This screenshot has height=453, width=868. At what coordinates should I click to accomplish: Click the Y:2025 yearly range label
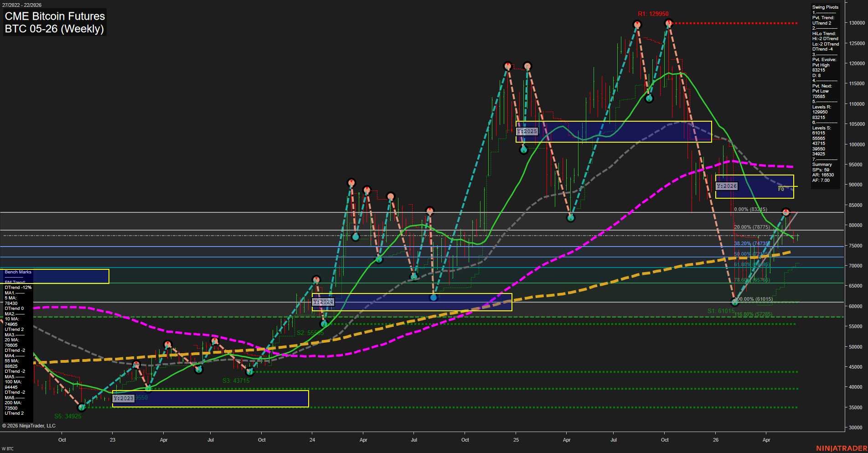pos(527,131)
